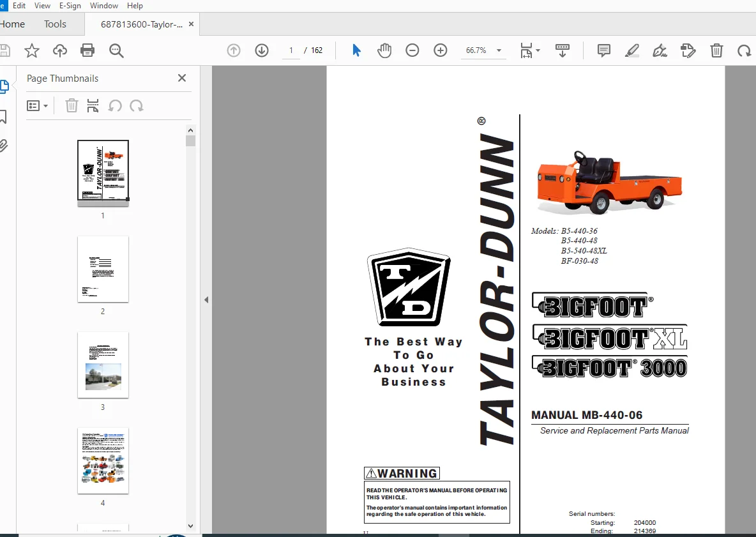The width and height of the screenshot is (756, 537).
Task: Click the insert page break thumbnails icon
Action: tap(93, 105)
